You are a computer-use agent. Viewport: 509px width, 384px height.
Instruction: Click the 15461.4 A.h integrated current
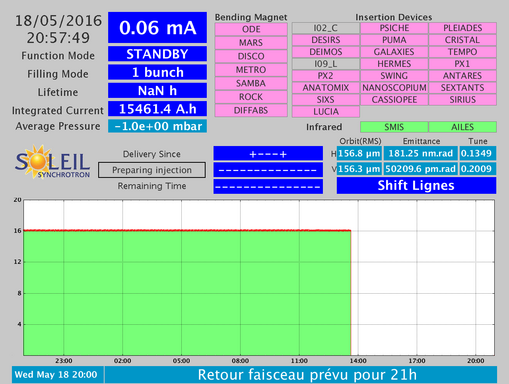point(157,109)
